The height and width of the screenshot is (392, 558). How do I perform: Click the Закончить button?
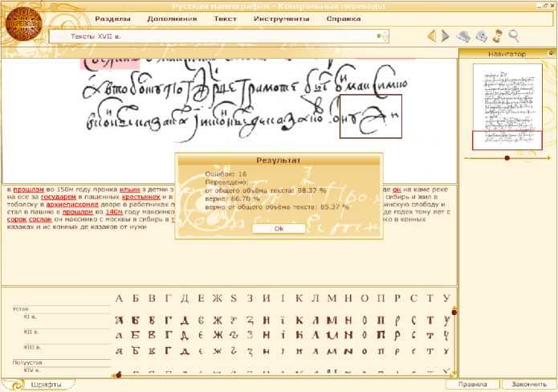click(x=529, y=384)
